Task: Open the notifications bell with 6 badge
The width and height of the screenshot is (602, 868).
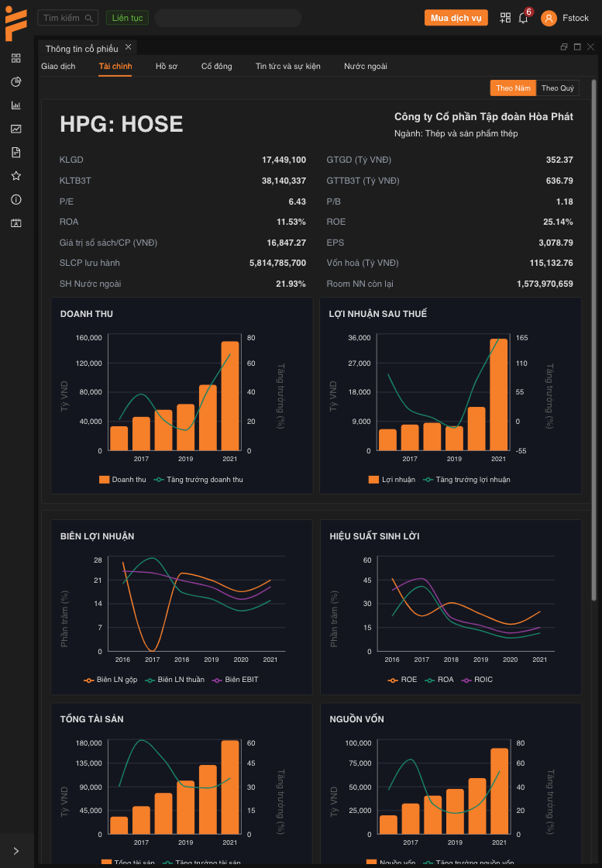Action: click(x=524, y=18)
